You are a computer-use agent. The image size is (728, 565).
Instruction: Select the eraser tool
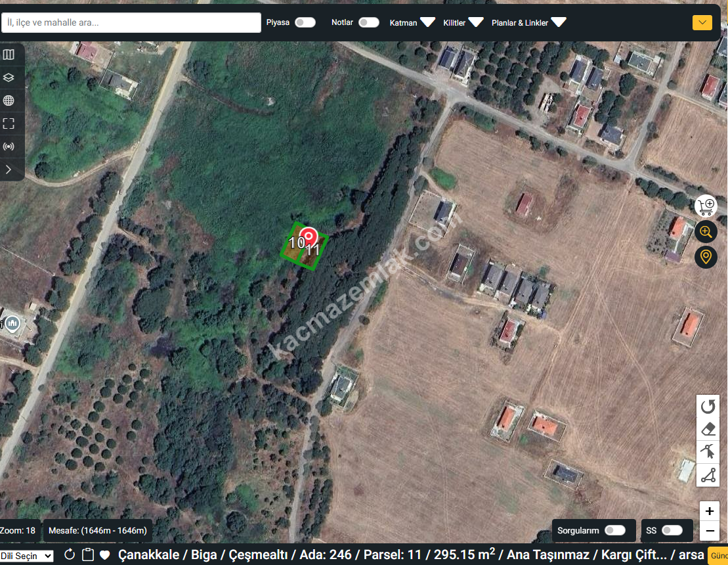[x=708, y=430]
